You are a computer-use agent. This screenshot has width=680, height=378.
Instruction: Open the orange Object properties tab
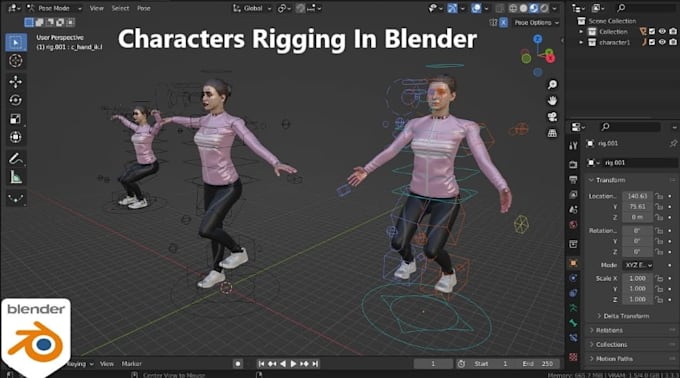coord(573,263)
